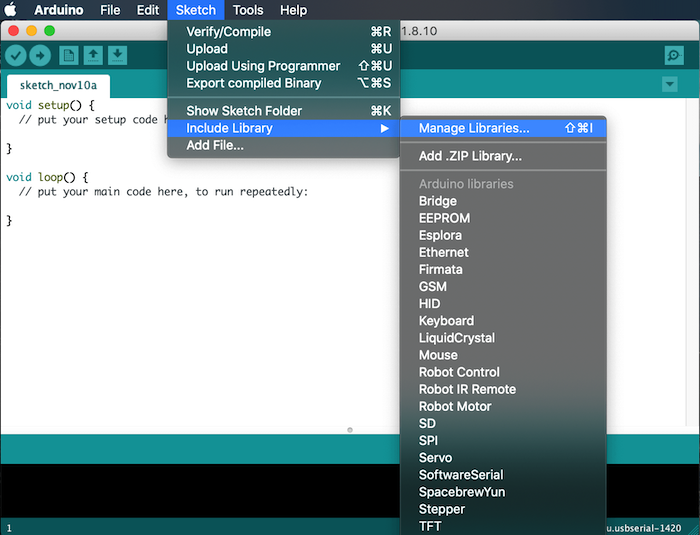Switch to the sketch_nov10a tab

point(58,85)
